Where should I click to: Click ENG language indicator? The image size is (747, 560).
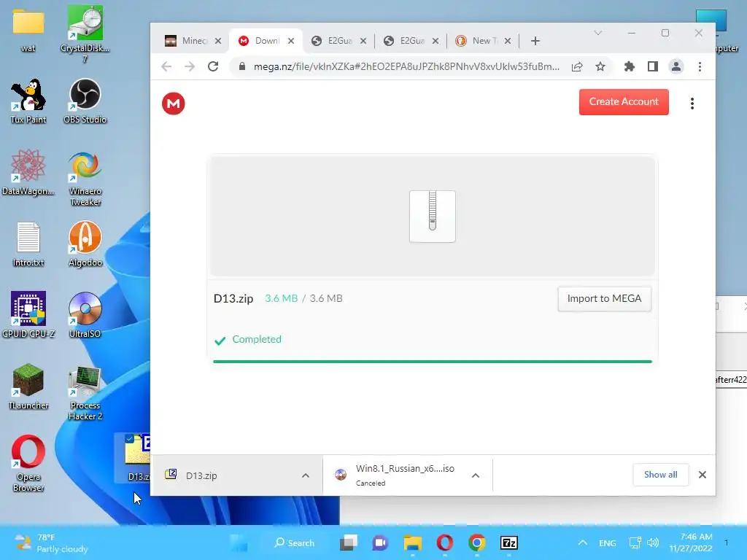click(x=608, y=543)
